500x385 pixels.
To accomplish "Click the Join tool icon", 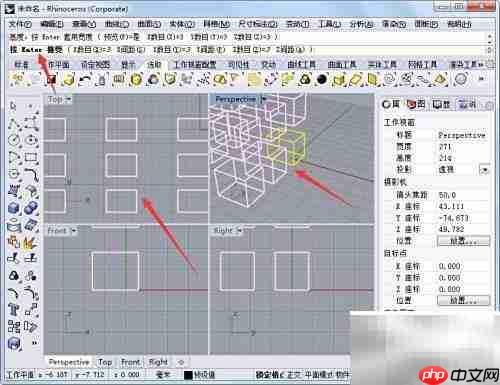I will (14, 242).
